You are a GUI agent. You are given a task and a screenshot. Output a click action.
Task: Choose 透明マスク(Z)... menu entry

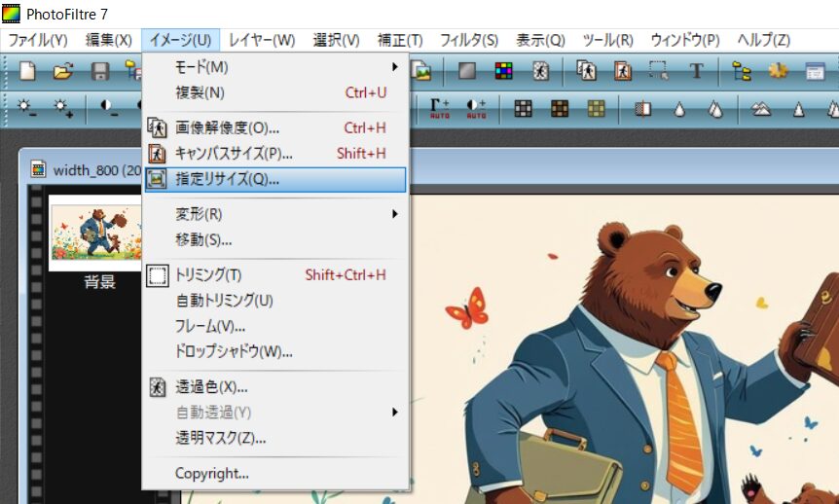[x=275, y=438]
